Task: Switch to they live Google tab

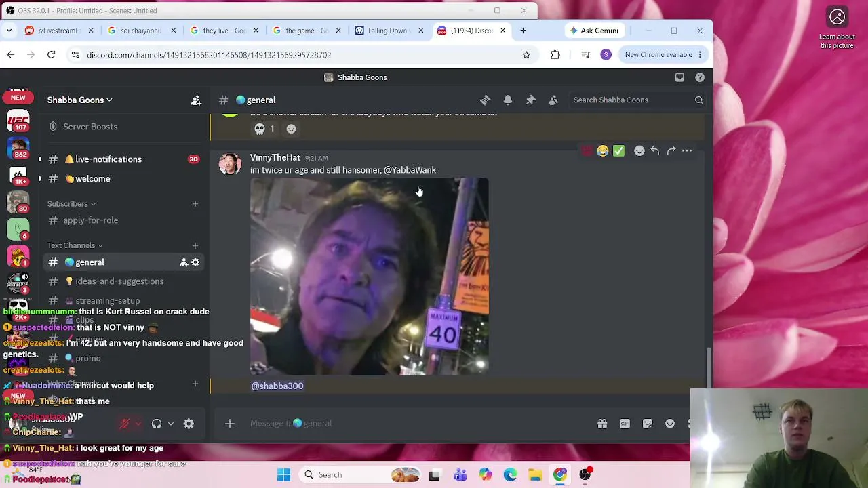Action: (x=224, y=30)
